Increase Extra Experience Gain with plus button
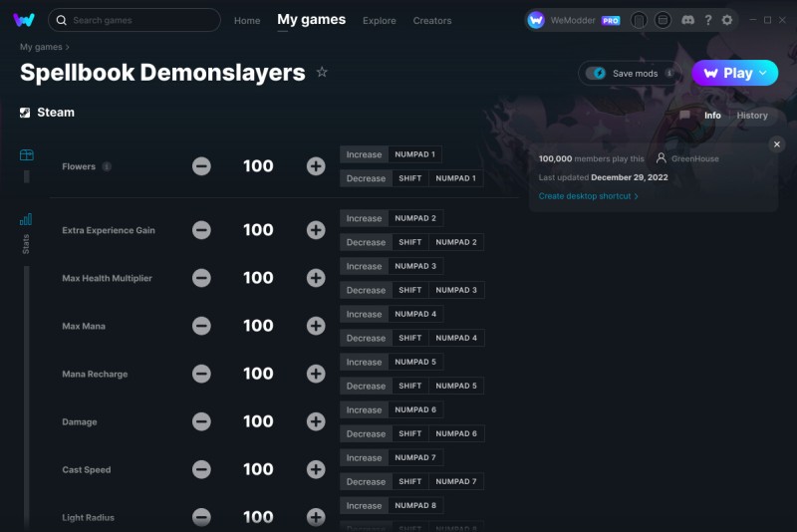Image resolution: width=797 pixels, height=532 pixels. pyautogui.click(x=316, y=230)
